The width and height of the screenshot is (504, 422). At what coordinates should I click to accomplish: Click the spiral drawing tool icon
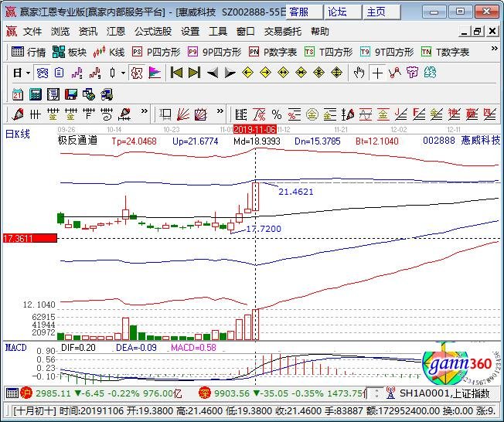pos(107,114)
